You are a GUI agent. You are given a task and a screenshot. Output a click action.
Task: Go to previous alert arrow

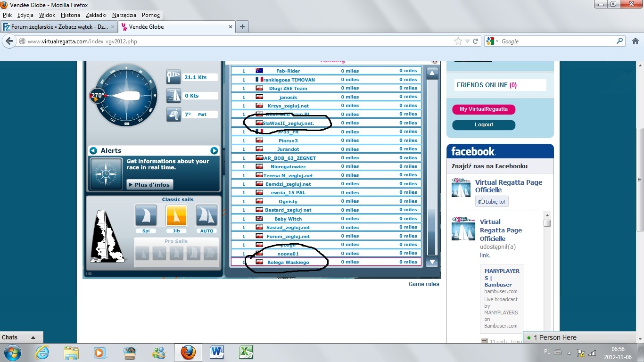(x=93, y=150)
